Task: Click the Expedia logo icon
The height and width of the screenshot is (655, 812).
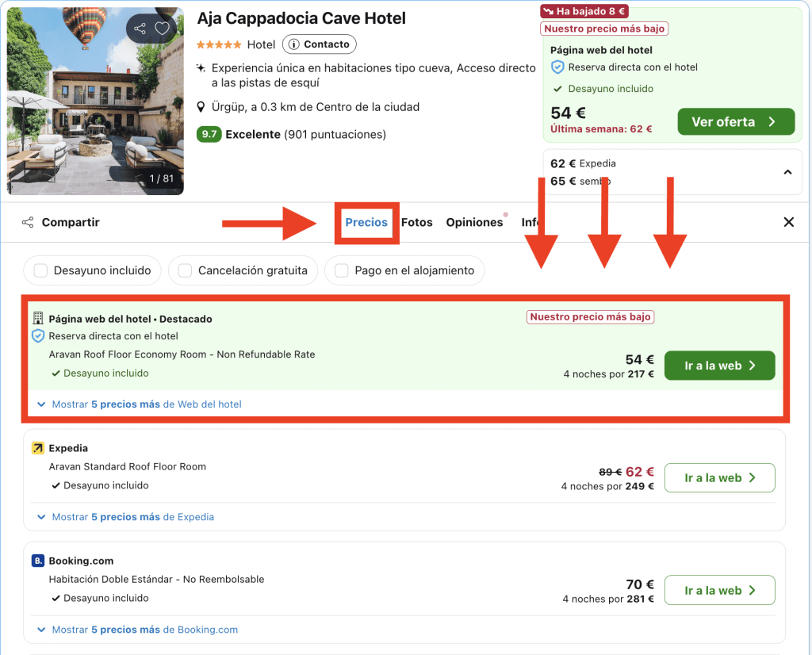Action: pos(38,449)
